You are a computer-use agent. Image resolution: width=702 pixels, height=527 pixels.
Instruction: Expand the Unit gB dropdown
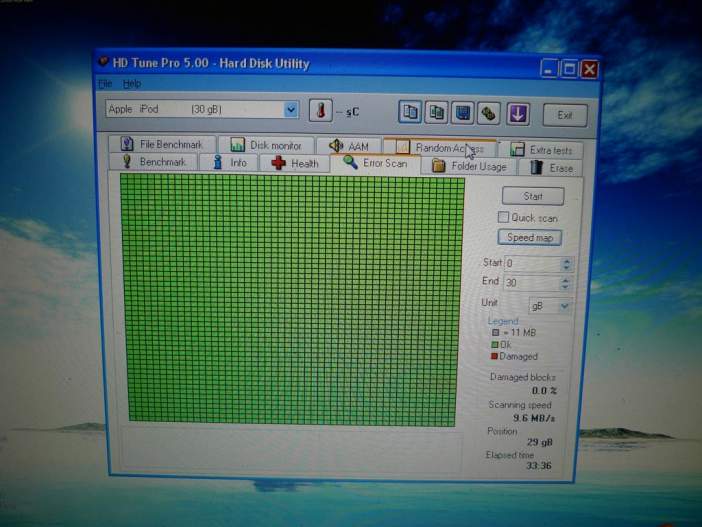(x=565, y=305)
